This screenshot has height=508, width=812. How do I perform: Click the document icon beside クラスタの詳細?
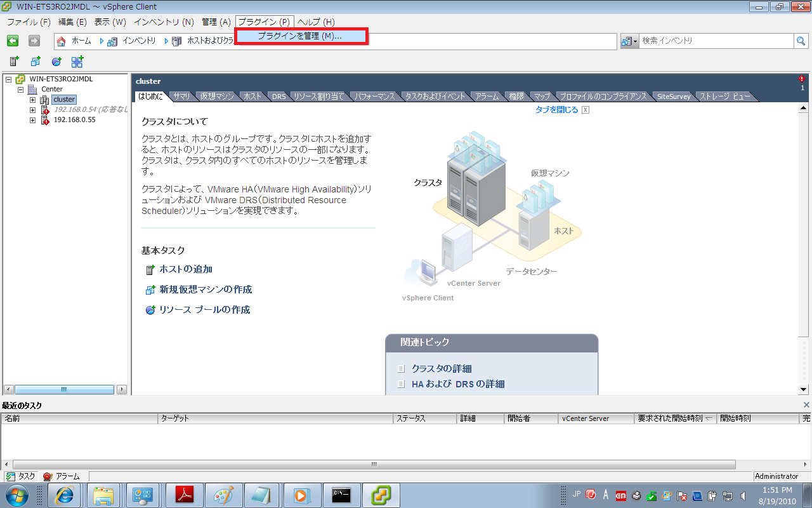pos(401,369)
